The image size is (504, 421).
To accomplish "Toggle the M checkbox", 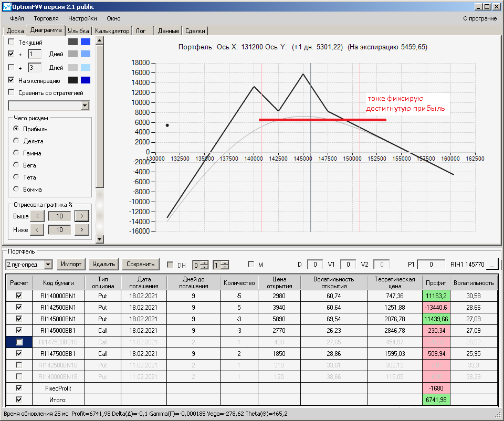I will (251, 264).
